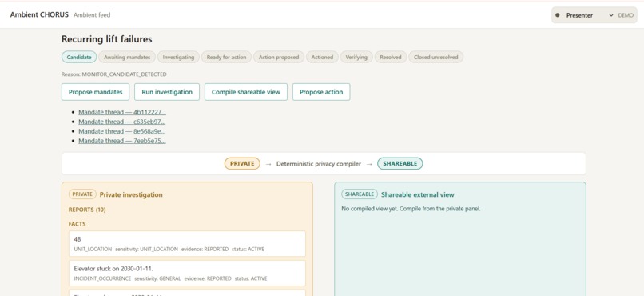This screenshot has width=644, height=296.
Task: Select the Investigating status pill
Action: (x=178, y=57)
